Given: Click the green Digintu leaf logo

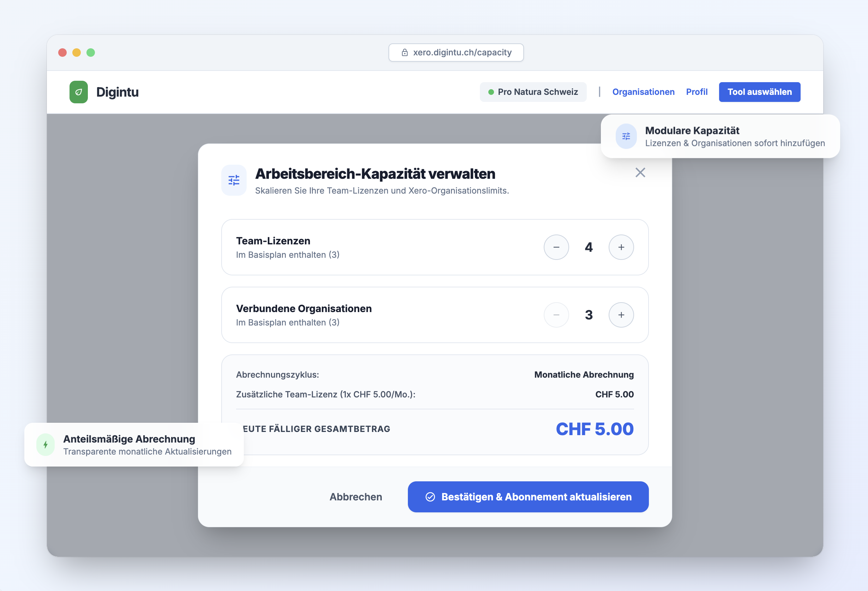Looking at the screenshot, I should [x=78, y=92].
